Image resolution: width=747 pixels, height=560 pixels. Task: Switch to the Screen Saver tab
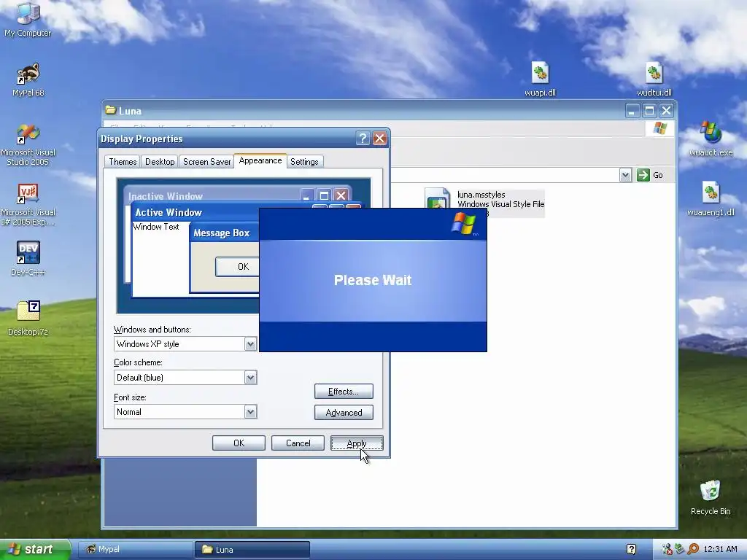pos(206,161)
